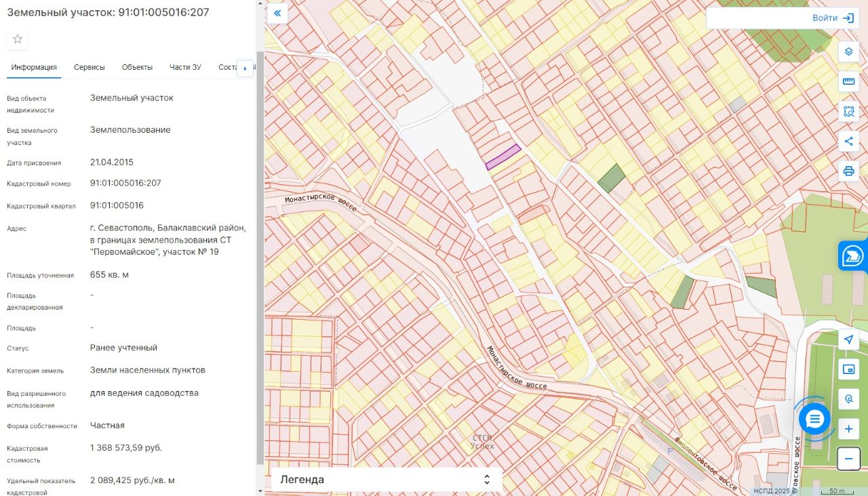868x496 pixels.
Task: Open the round blue chat menu button
Action: coord(814,419)
